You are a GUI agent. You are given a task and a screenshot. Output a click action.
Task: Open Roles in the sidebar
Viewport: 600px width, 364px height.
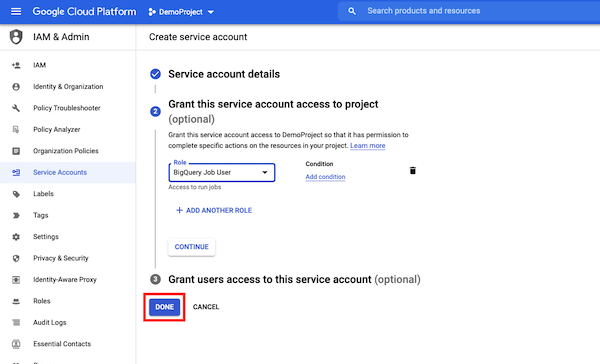[68, 301]
